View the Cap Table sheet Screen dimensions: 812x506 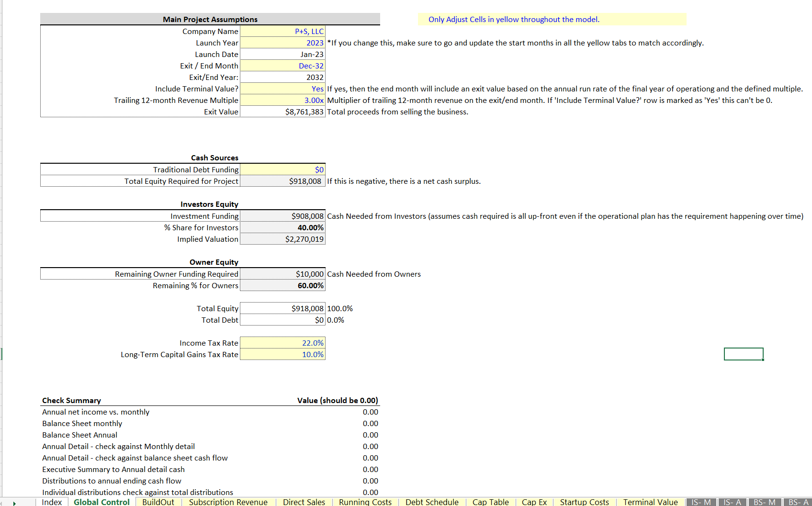click(490, 502)
